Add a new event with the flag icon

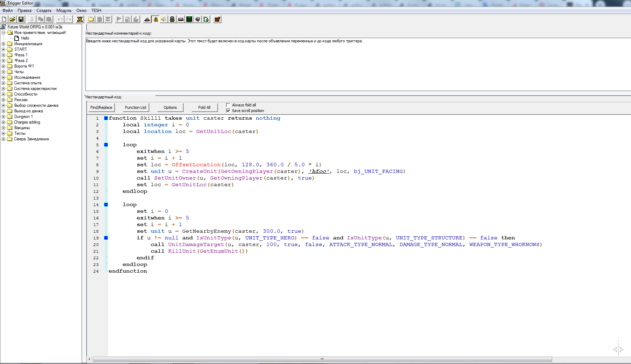(119, 19)
